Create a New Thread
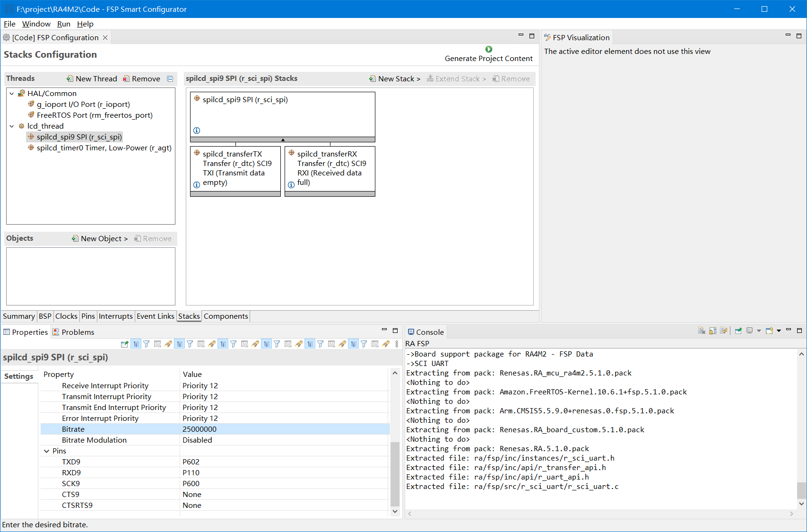The image size is (807, 532). [92, 78]
